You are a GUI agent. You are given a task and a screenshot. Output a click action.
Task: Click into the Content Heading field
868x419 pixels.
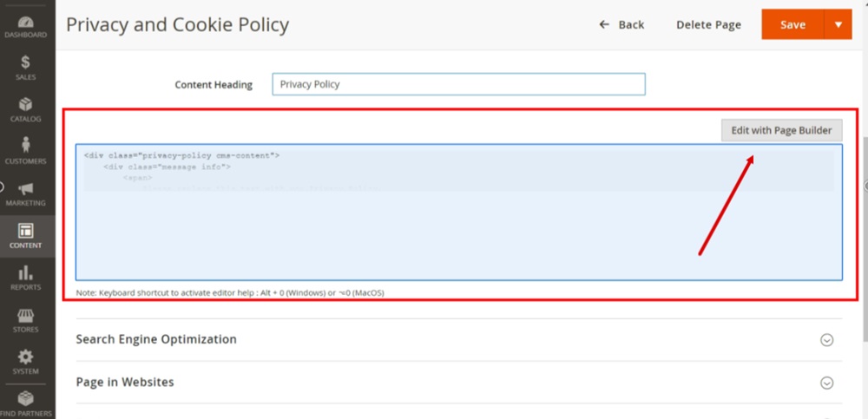(458, 84)
